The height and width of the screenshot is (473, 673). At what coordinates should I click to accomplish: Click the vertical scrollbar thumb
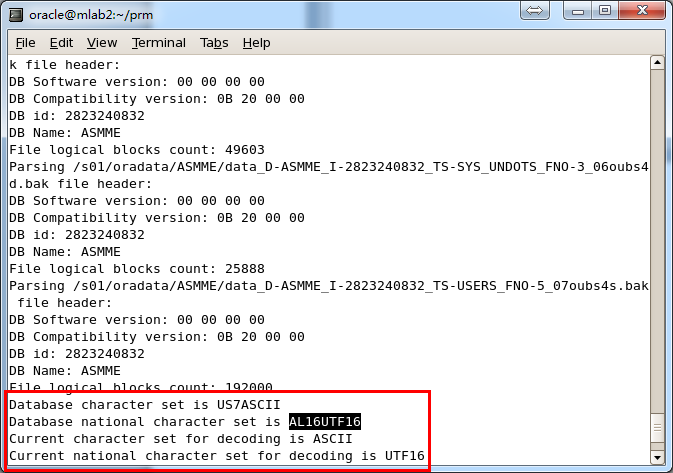(657, 428)
